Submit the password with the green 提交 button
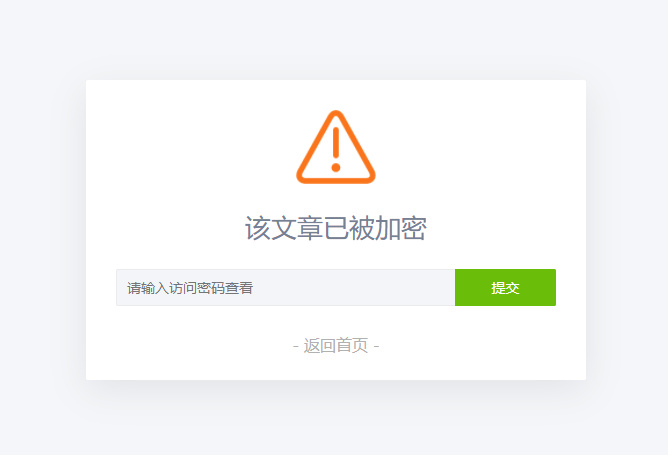Viewport: 668px width, 455px height. point(505,287)
